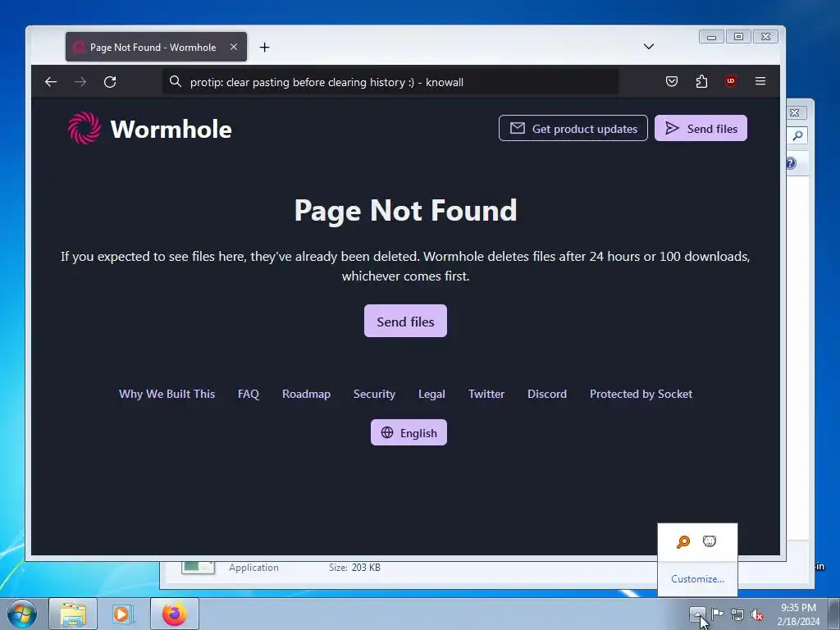Click the muted volume speaker tray icon
This screenshot has width=840, height=630.
[757, 614]
